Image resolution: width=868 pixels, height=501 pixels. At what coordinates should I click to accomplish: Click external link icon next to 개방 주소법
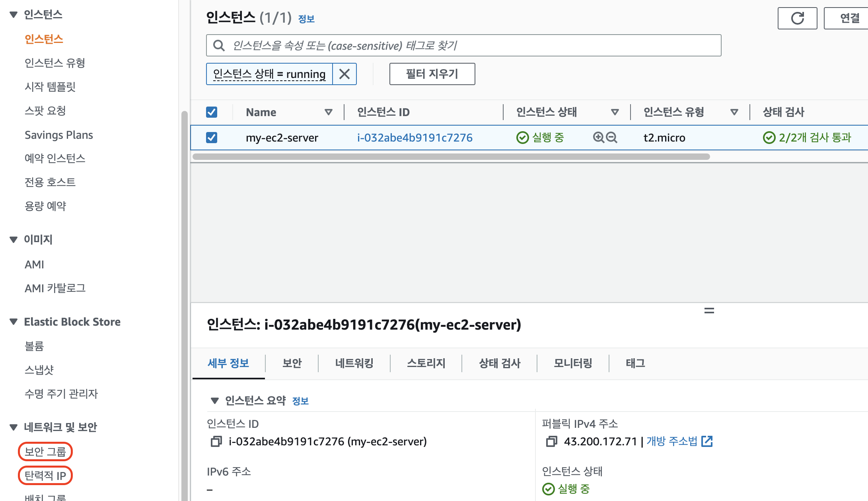tap(707, 441)
